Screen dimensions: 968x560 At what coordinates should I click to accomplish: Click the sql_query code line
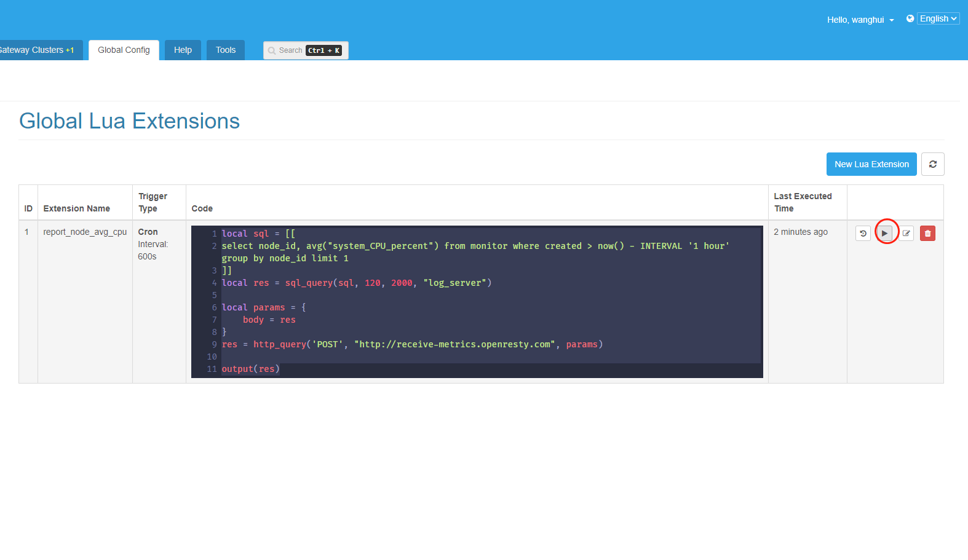357,283
